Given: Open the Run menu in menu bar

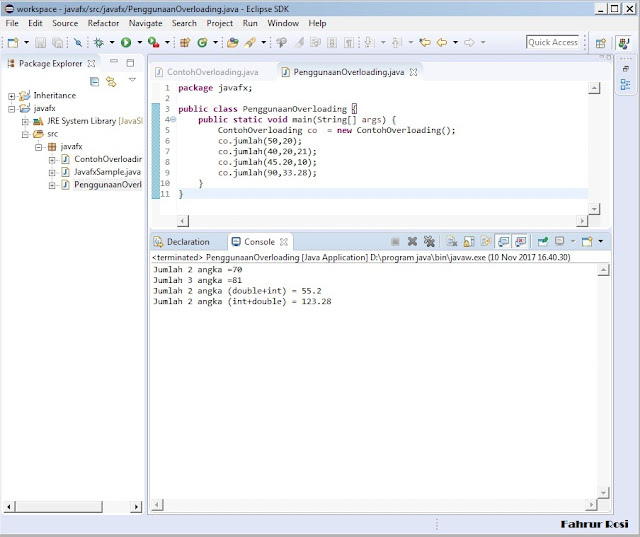Looking at the screenshot, I should click(250, 23).
